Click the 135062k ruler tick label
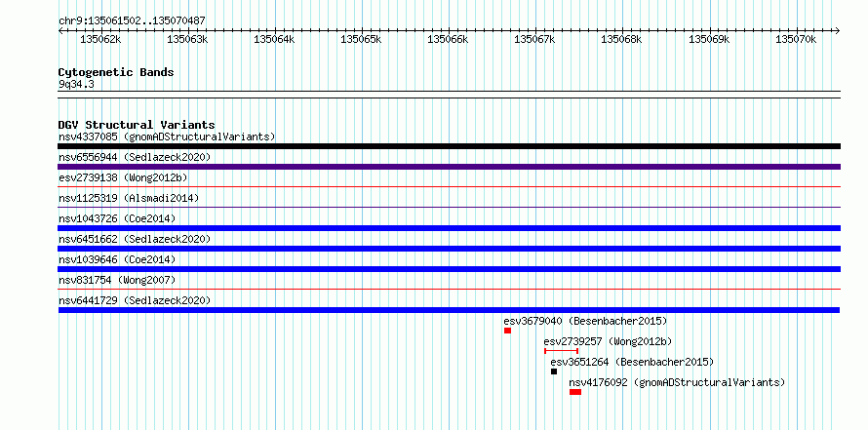Screen dimensions: 868x430 (100, 39)
